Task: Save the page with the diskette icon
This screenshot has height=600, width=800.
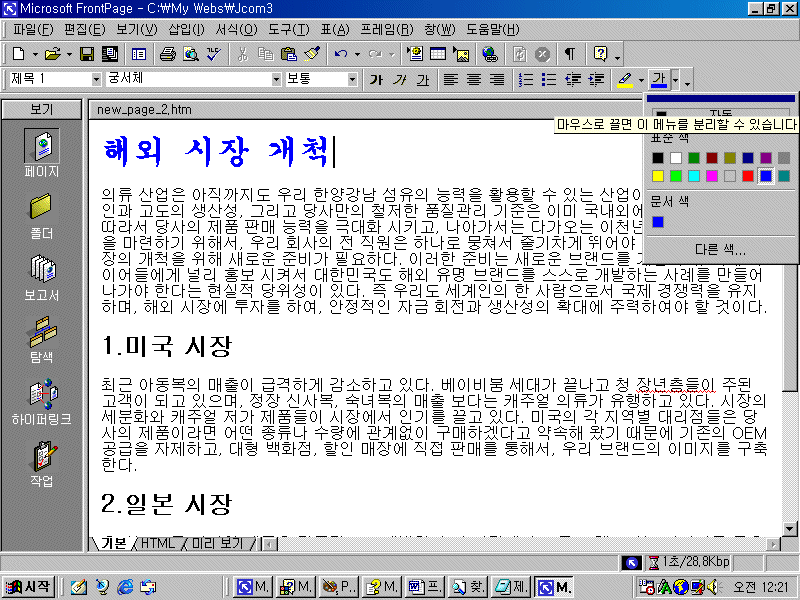Action: [87, 54]
